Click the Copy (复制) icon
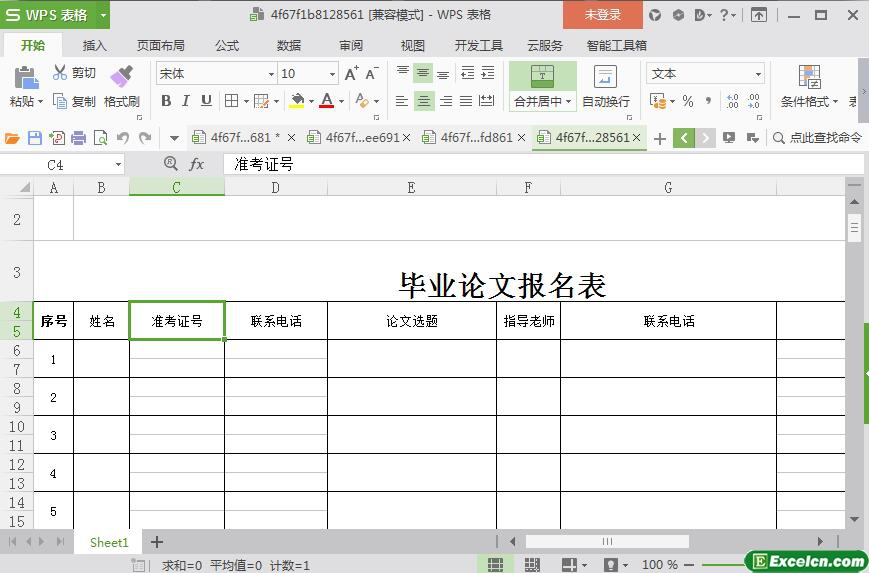869x573 pixels. coord(60,101)
